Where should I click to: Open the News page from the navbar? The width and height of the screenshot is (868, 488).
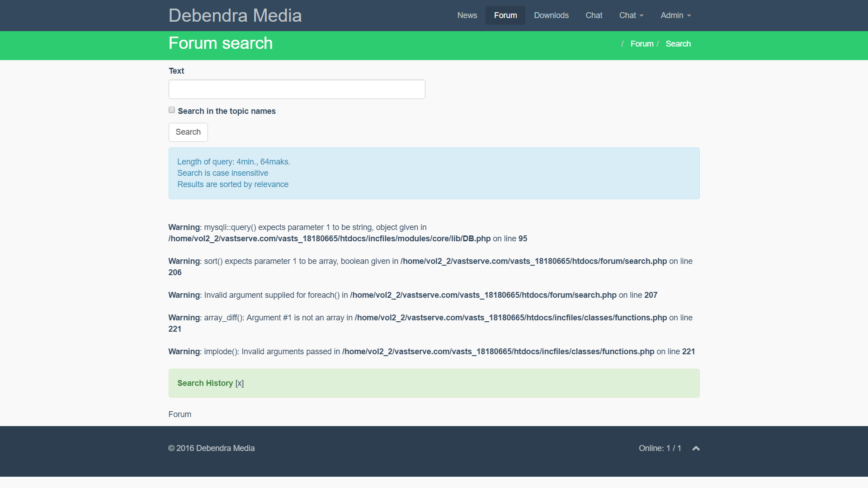click(467, 15)
